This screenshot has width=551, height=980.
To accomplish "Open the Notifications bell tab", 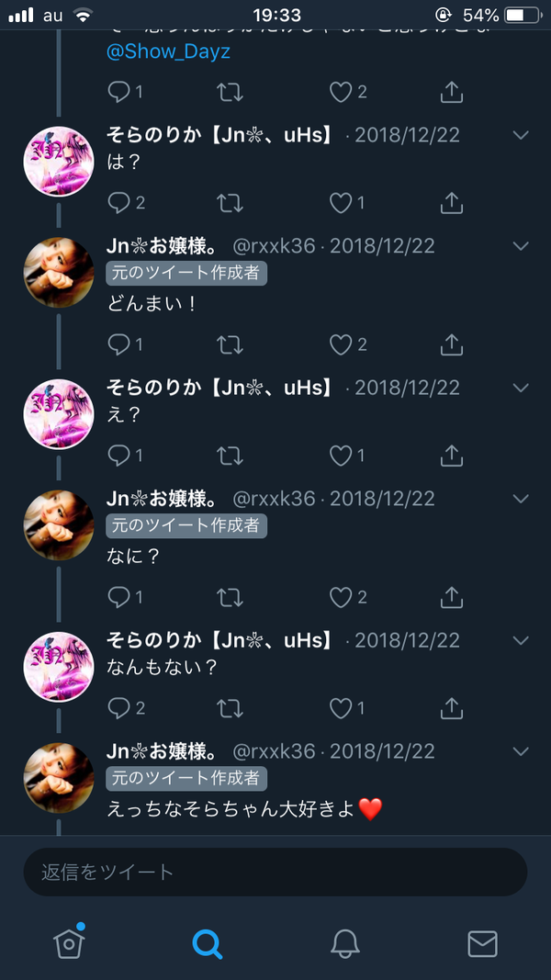I will click(x=345, y=943).
